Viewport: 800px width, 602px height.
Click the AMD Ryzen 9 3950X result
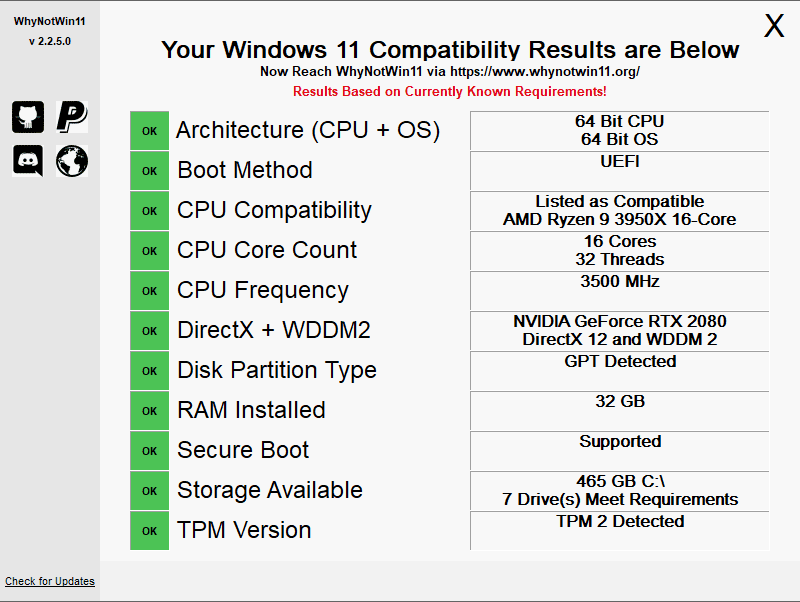point(620,219)
